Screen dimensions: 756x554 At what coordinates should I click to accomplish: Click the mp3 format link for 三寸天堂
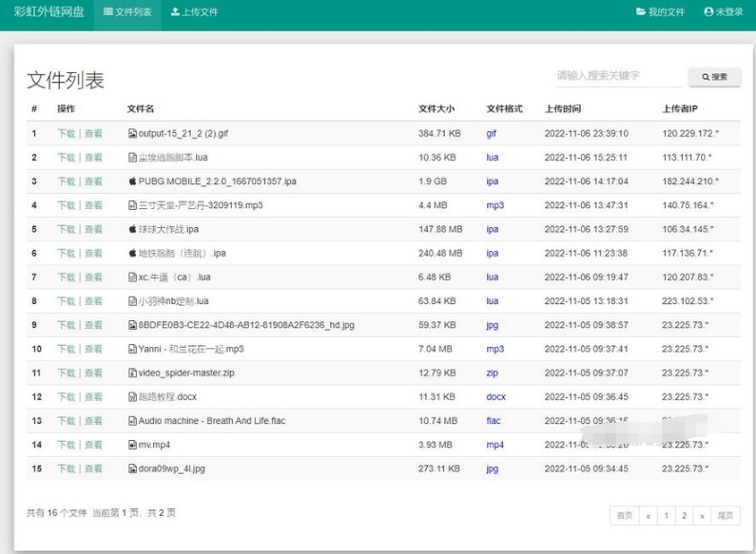point(494,205)
